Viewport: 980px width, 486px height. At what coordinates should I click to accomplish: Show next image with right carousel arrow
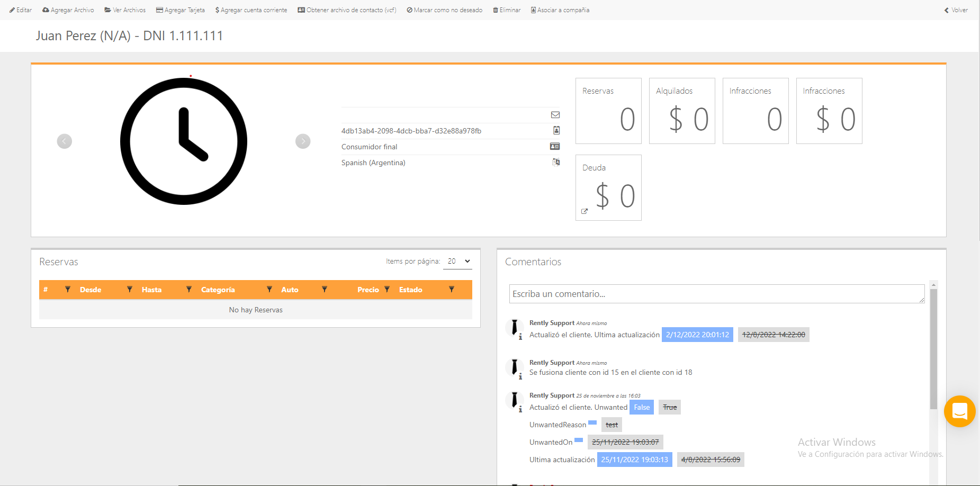tap(303, 141)
